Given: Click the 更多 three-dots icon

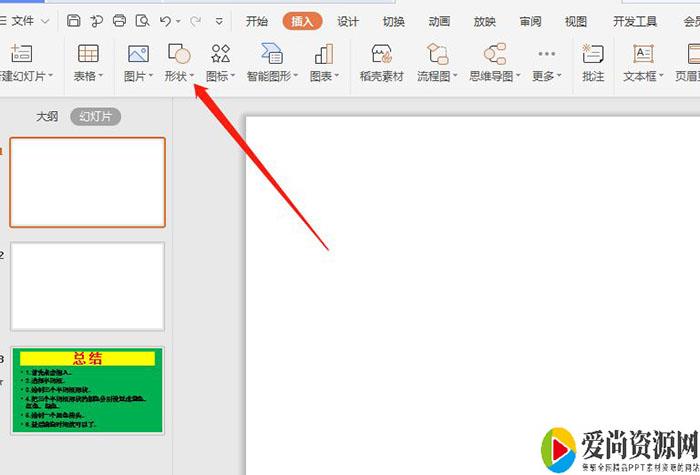Looking at the screenshot, I should click(x=546, y=54).
